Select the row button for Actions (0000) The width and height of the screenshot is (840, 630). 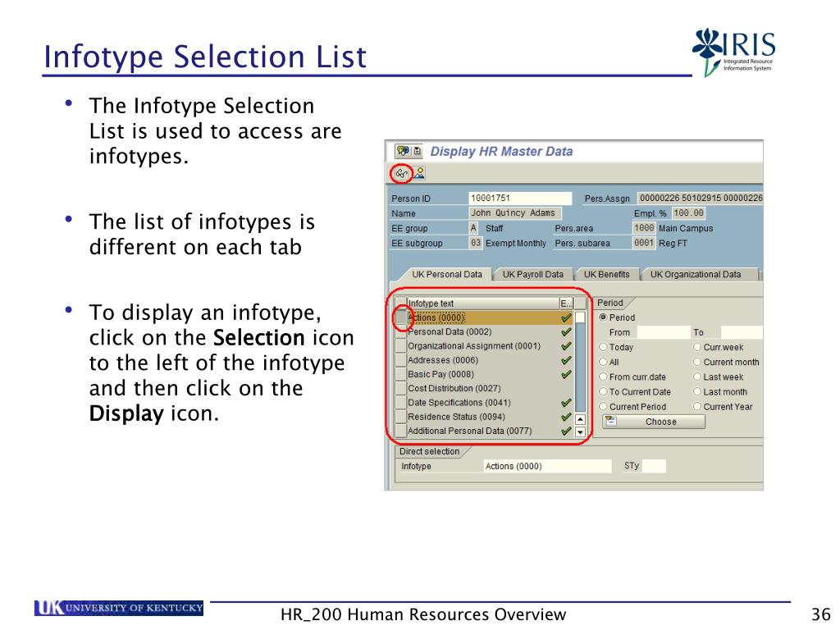[x=400, y=317]
